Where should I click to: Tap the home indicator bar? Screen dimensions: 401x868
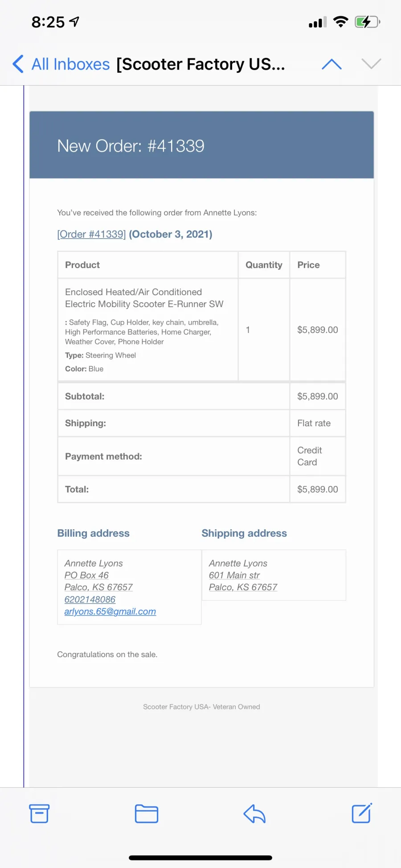coord(200,858)
